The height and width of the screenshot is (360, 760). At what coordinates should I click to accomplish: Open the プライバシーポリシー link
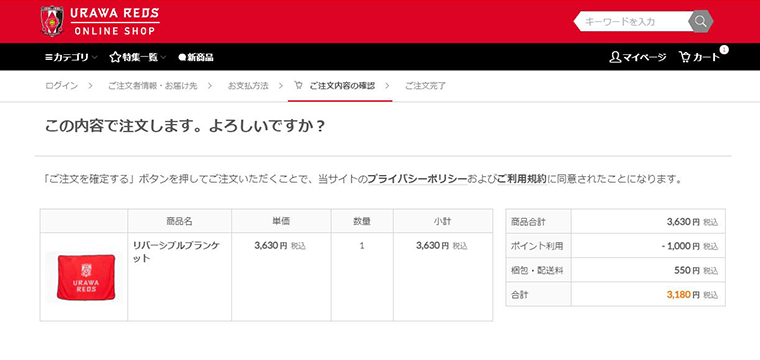tap(417, 179)
